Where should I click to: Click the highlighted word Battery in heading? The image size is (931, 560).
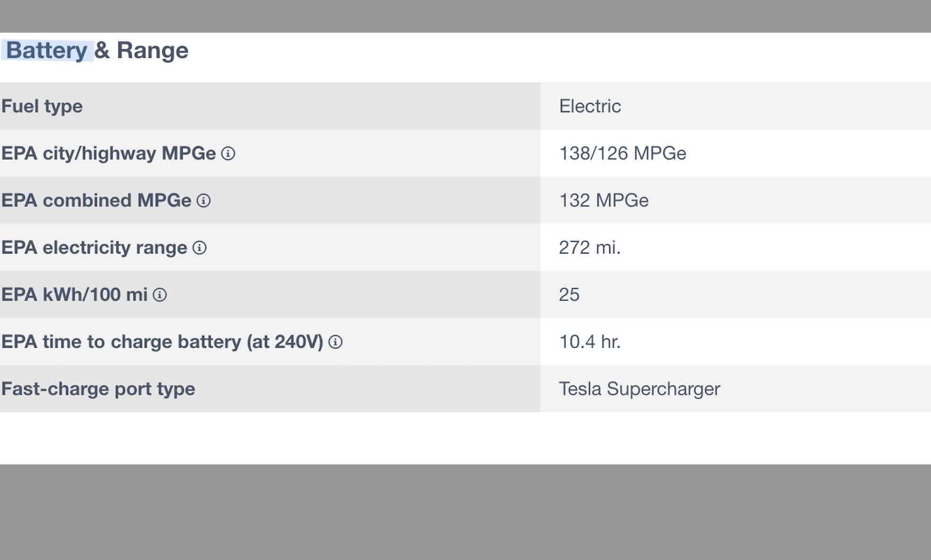tap(46, 51)
